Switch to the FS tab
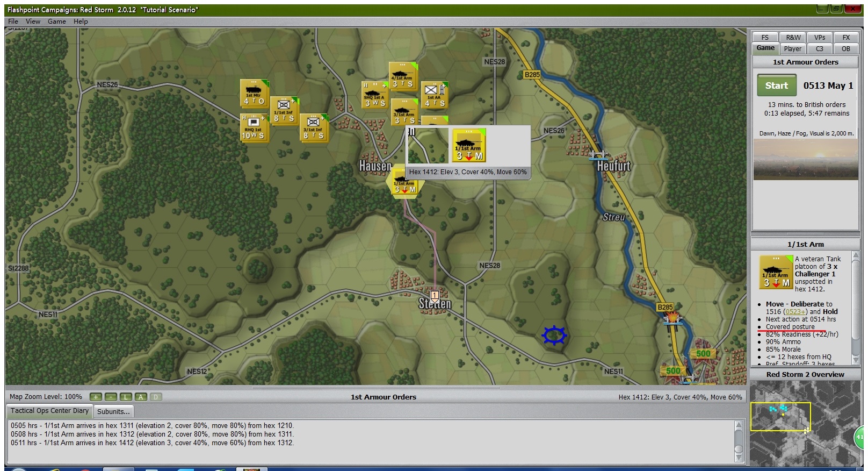 (765, 37)
